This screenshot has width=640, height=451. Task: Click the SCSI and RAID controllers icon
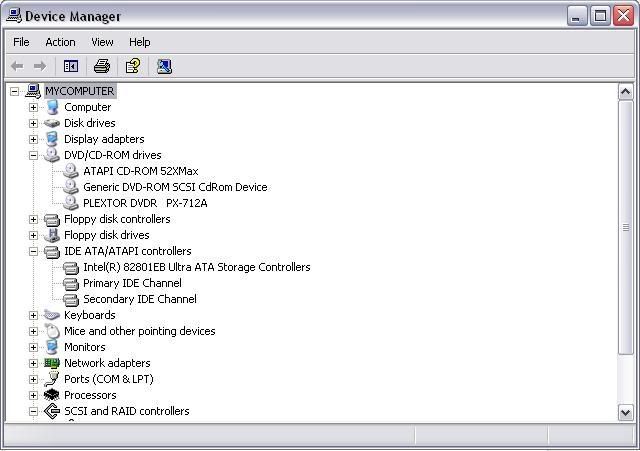52,411
